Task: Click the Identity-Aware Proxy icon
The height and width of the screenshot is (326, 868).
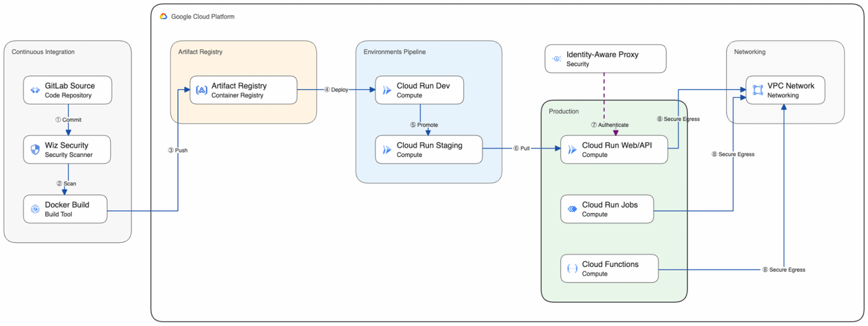Action: coord(556,59)
